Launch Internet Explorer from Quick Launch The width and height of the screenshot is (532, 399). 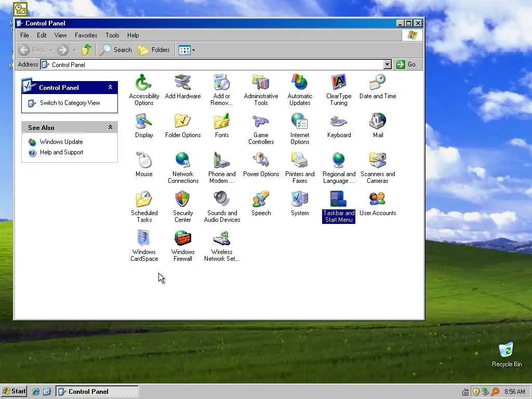click(x=36, y=392)
